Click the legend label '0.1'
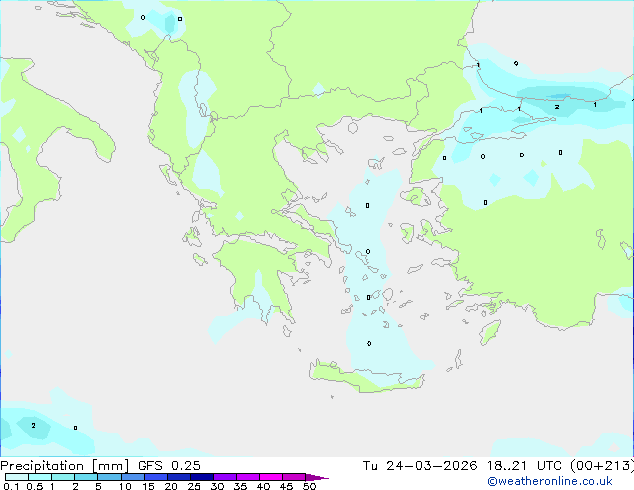Image resolution: width=634 pixels, height=490 pixels. (x=11, y=486)
